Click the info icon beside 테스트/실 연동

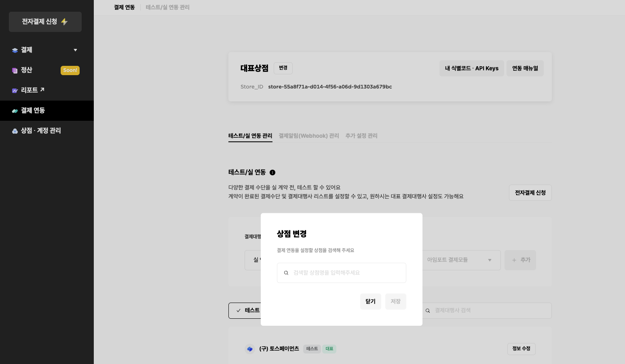point(272,173)
